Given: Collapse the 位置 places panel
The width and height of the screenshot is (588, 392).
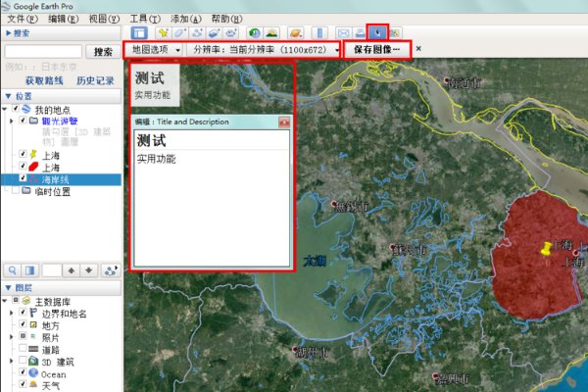Looking at the screenshot, I should click(9, 96).
